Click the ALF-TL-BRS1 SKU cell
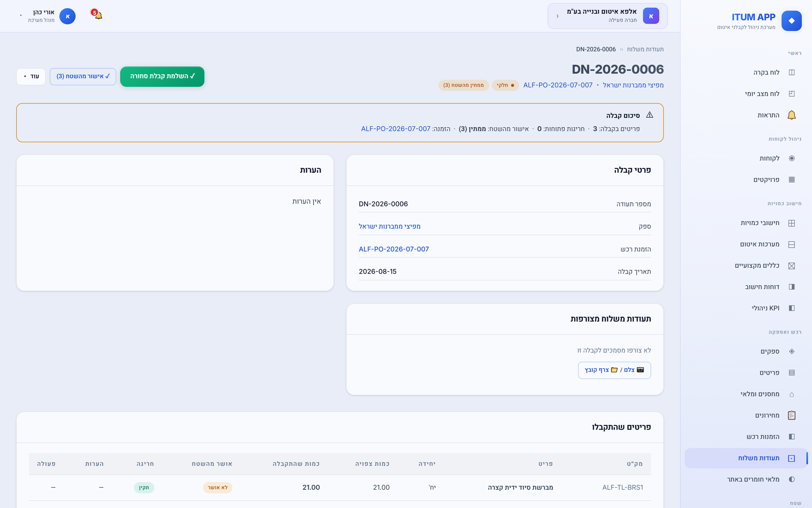This screenshot has height=508, width=812. pyautogui.click(x=623, y=488)
